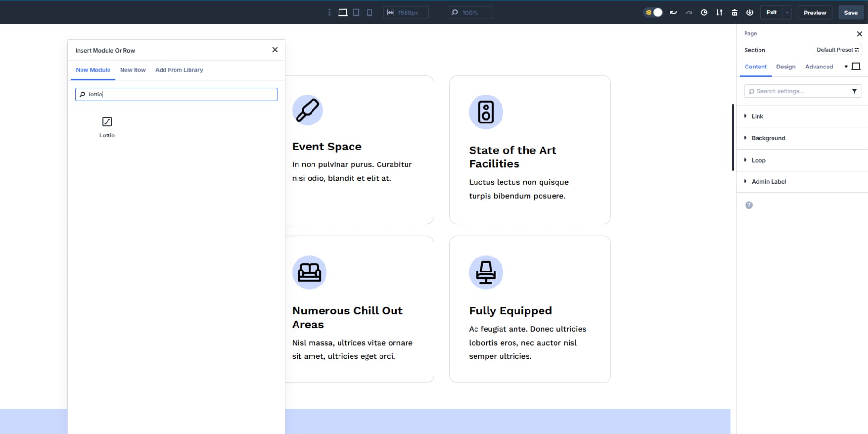Click the filter icon in settings search
868x434 pixels.
point(854,91)
